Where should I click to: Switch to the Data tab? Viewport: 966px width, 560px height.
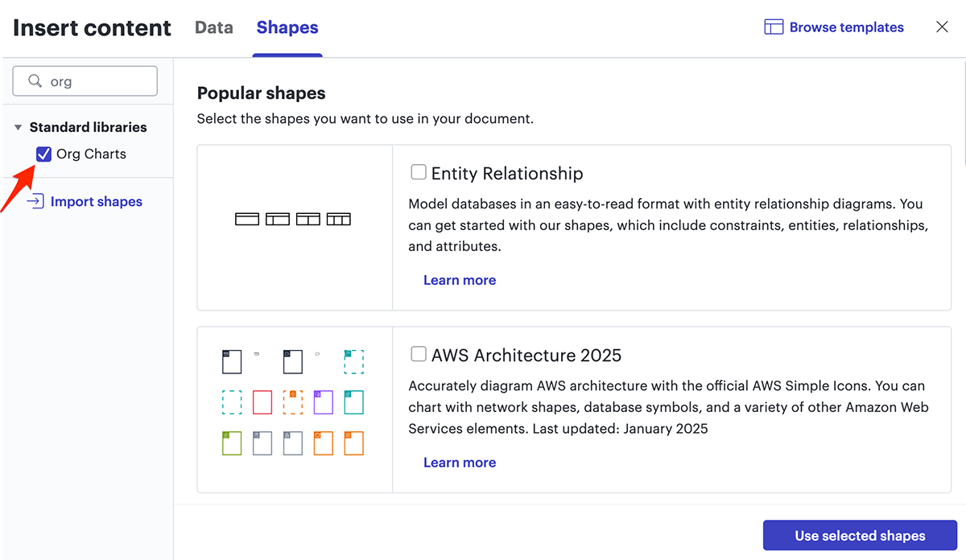pyautogui.click(x=214, y=27)
